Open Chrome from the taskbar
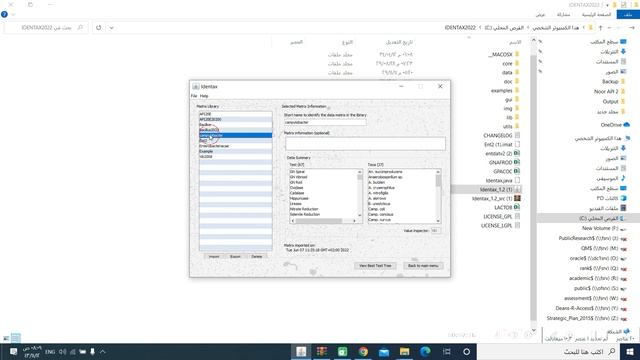The image size is (640, 360). 363,351
